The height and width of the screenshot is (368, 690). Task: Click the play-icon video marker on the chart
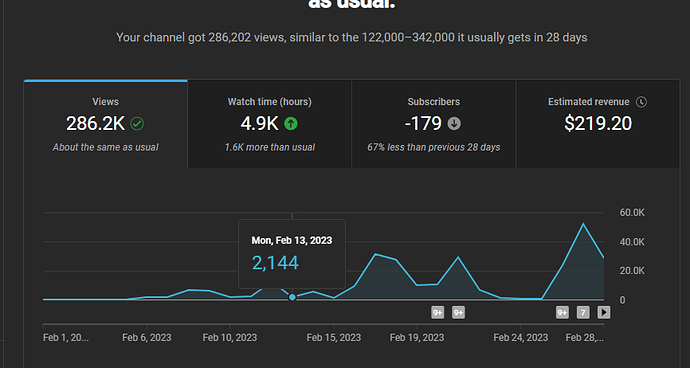[x=604, y=313]
